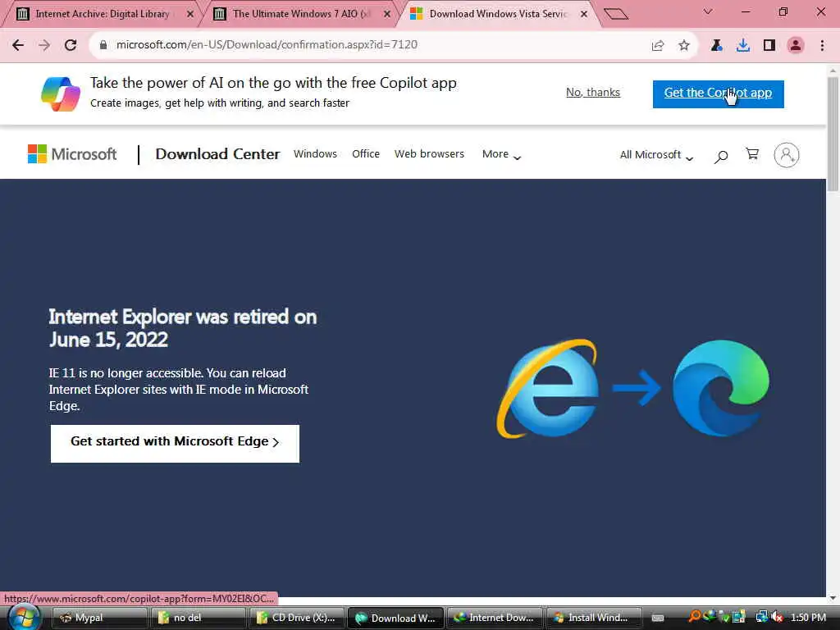Open the experiments flask icon
This screenshot has width=840, height=630.
pyautogui.click(x=716, y=46)
